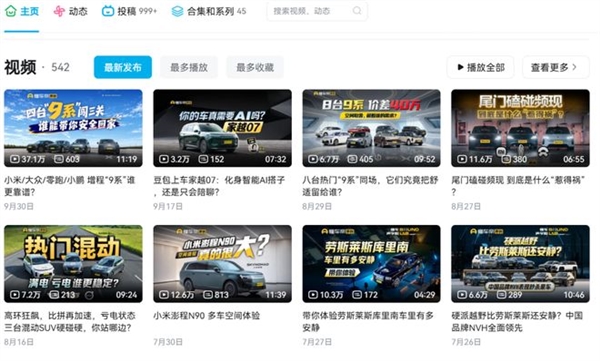Image resolution: width=600 pixels, height=361 pixels.
Task: Click play count icon beside 10.3万
Action: [313, 294]
